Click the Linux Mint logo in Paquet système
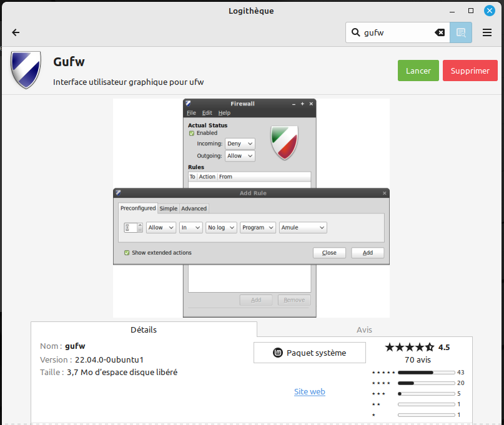This screenshot has width=504, height=425. (x=279, y=353)
